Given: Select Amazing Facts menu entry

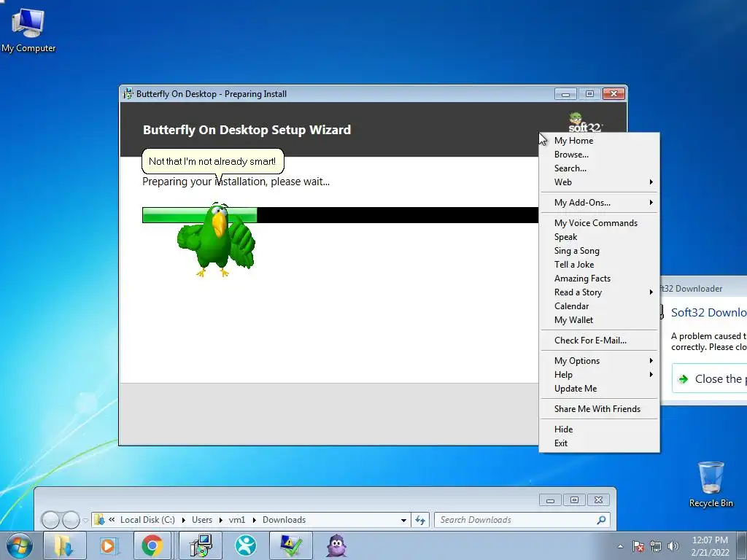Looking at the screenshot, I should [x=599, y=278].
